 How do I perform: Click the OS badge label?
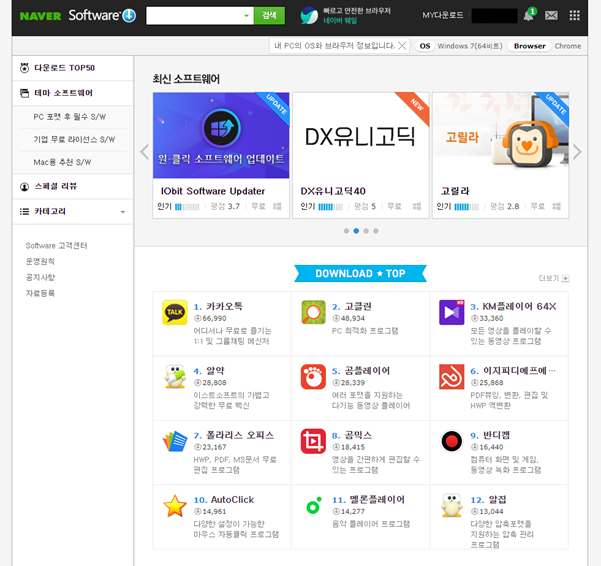point(425,46)
